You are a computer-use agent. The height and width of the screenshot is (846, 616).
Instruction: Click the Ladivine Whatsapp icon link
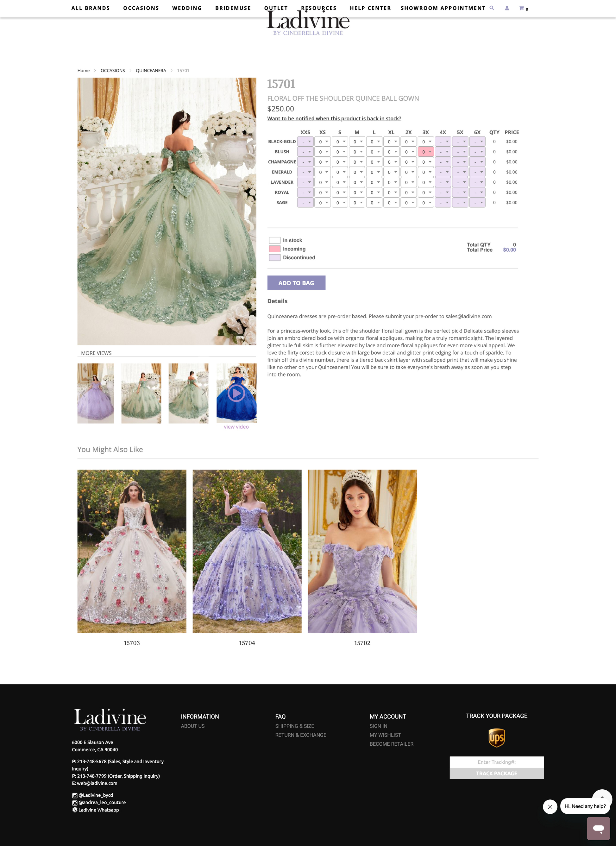click(x=75, y=810)
